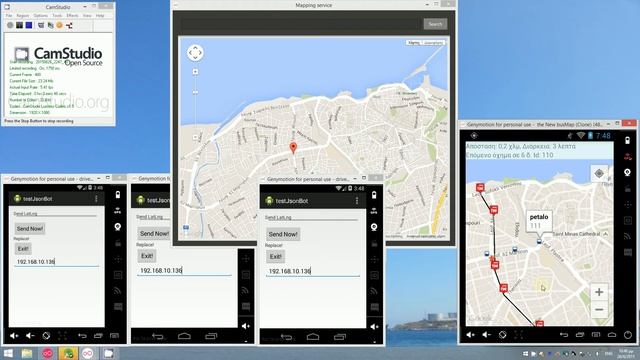Viewport: 640px width, 360px height.
Task: Zoom in on the busMap map
Action: (599, 292)
